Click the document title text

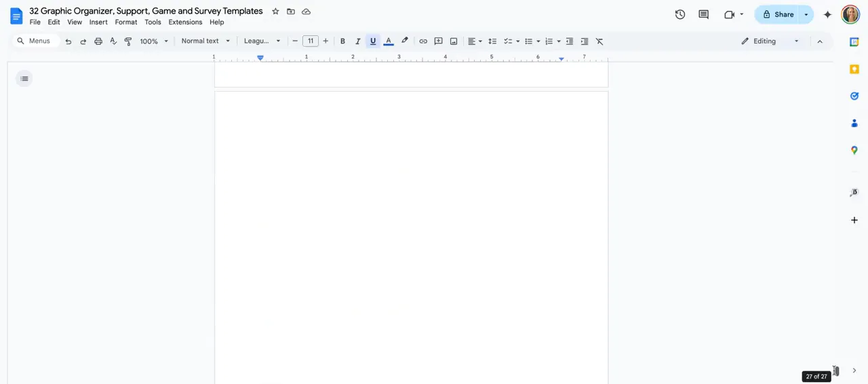point(146,12)
